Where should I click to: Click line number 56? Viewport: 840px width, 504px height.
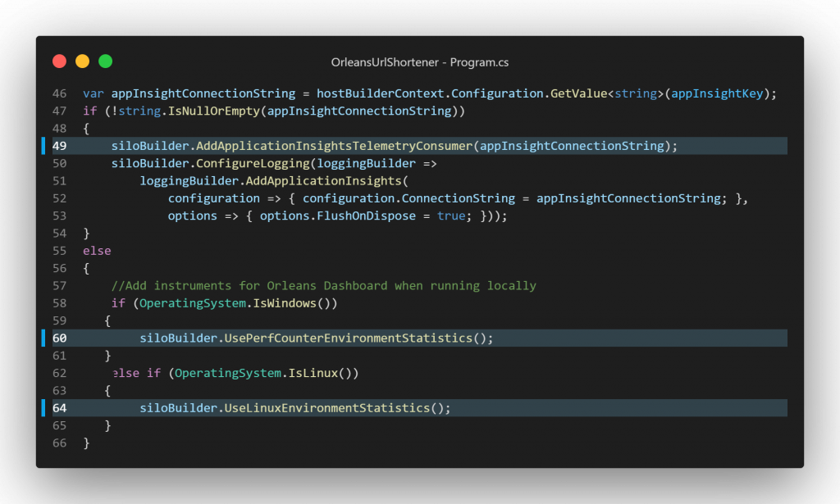[59, 269]
